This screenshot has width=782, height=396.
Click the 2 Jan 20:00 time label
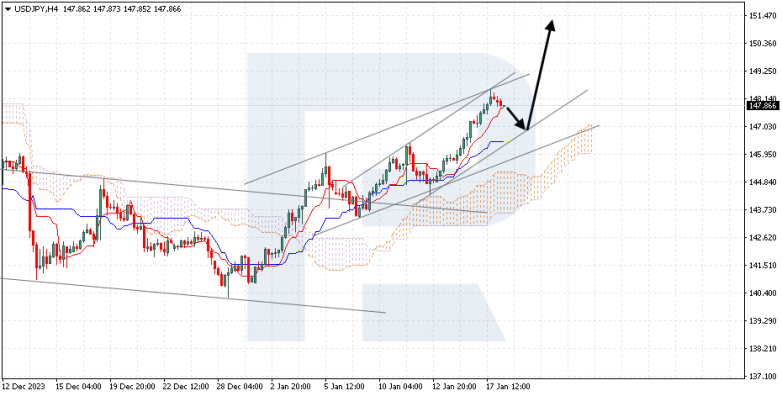(x=292, y=387)
